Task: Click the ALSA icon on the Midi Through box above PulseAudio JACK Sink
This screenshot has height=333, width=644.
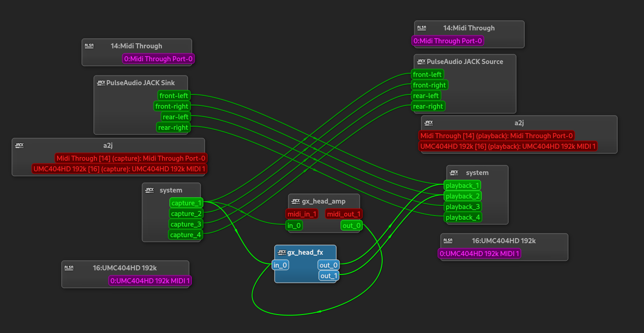Action: pyautogui.click(x=89, y=46)
